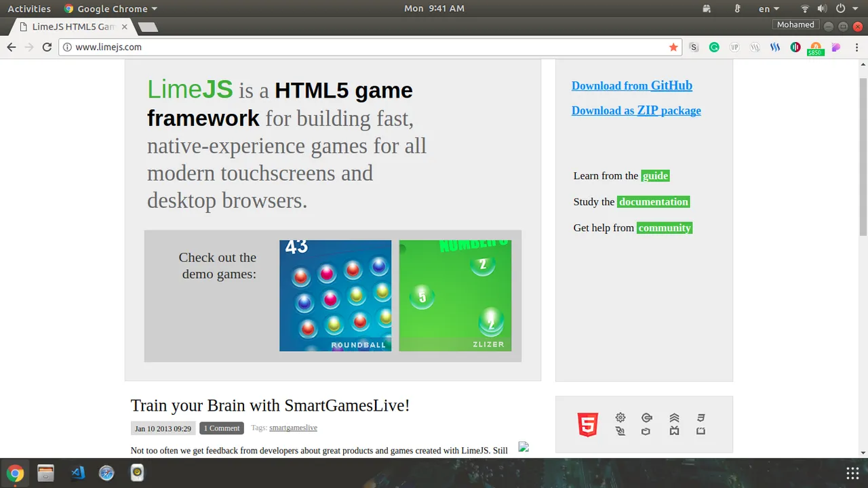
Task: Click the browser forward arrow
Action: pyautogui.click(x=28, y=47)
